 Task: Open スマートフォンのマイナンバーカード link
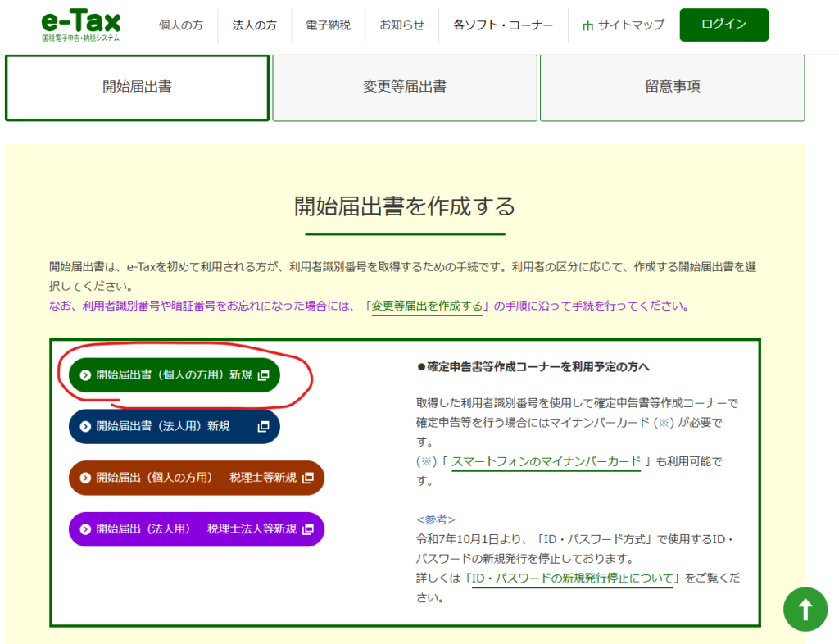click(x=546, y=461)
